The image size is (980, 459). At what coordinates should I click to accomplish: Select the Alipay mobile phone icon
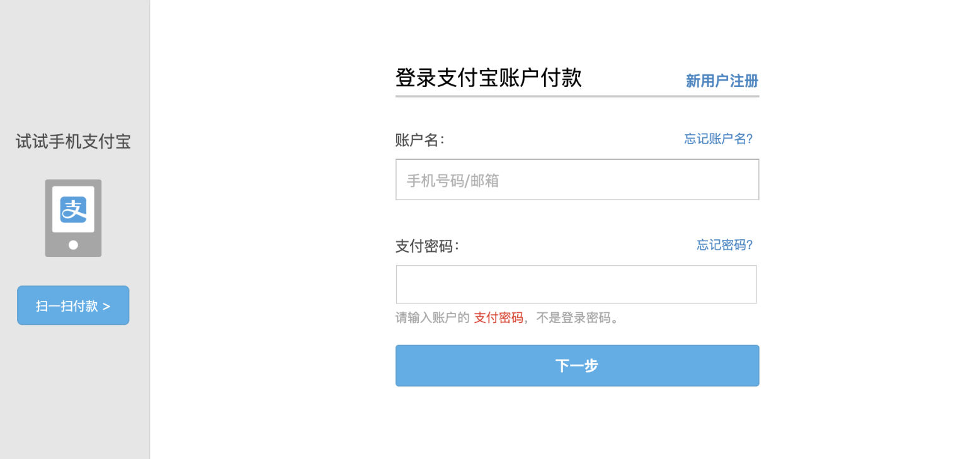pyautogui.click(x=72, y=217)
